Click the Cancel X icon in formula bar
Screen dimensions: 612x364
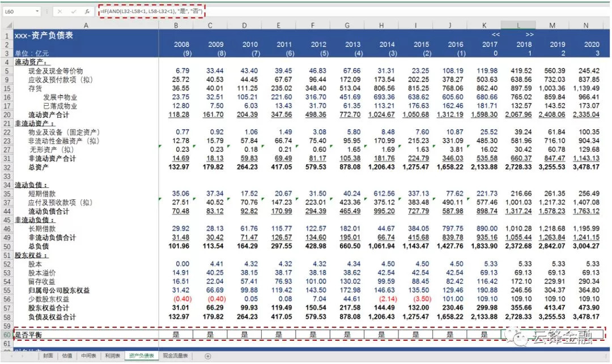(60, 11)
